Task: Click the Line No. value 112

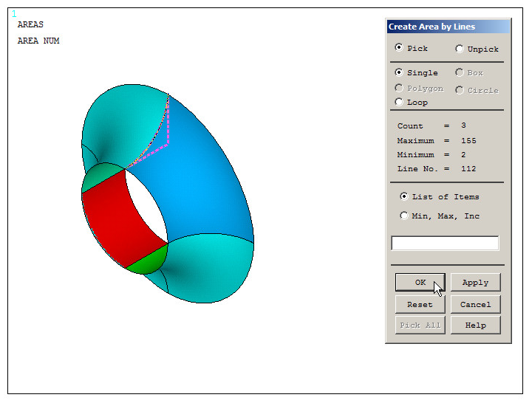Action: [468, 169]
